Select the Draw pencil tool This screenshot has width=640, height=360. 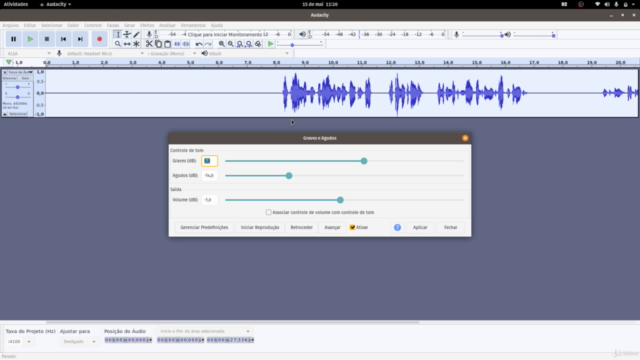click(x=136, y=35)
